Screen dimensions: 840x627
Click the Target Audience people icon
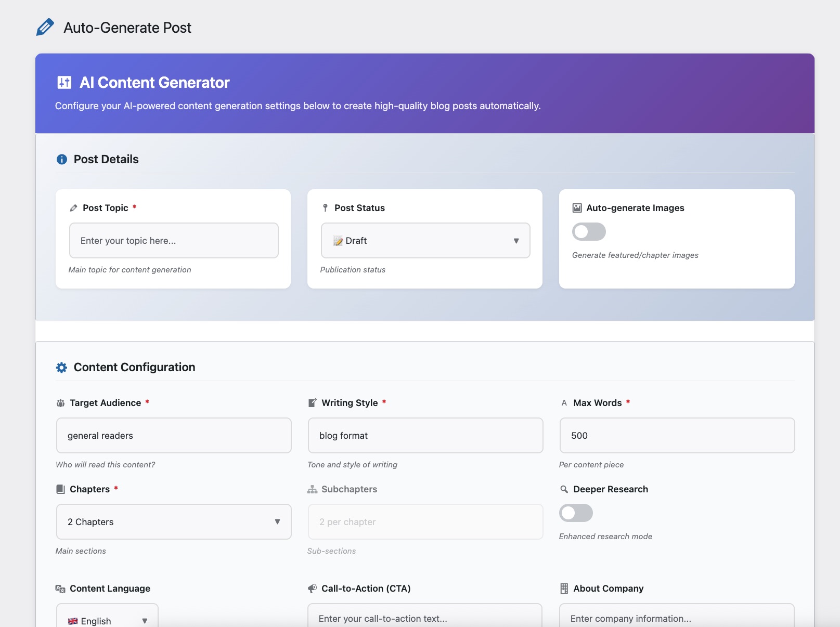click(x=60, y=403)
